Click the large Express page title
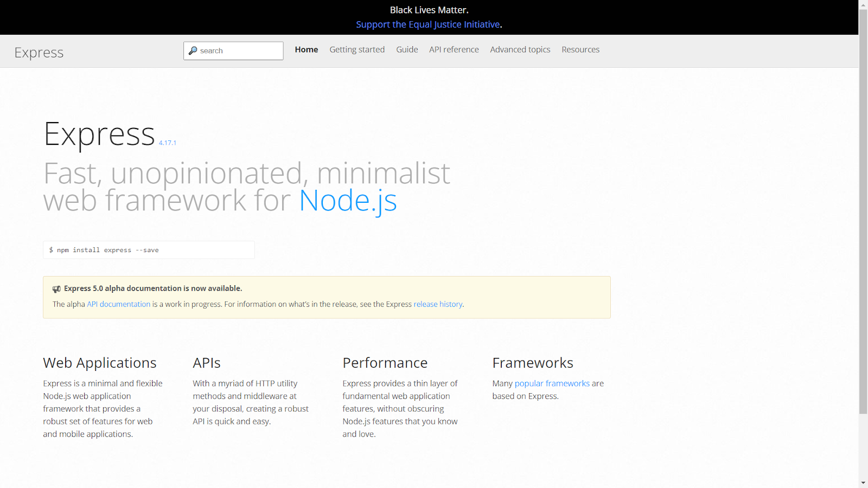The height and width of the screenshot is (488, 868). 99,134
